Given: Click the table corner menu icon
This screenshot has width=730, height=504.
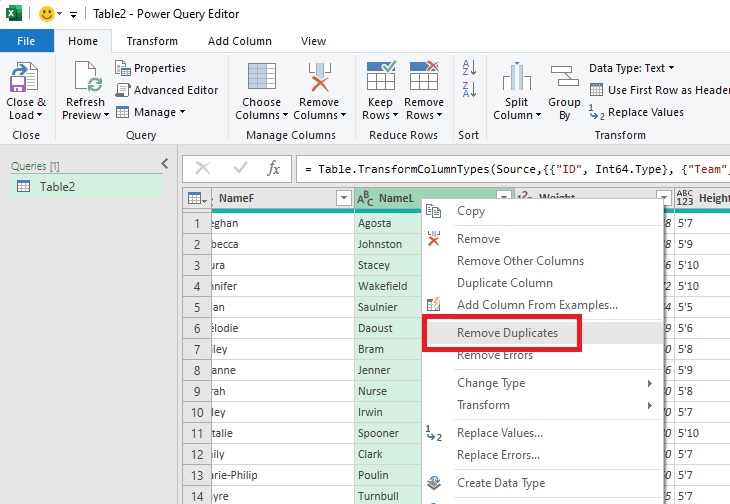Looking at the screenshot, I should click(x=197, y=199).
